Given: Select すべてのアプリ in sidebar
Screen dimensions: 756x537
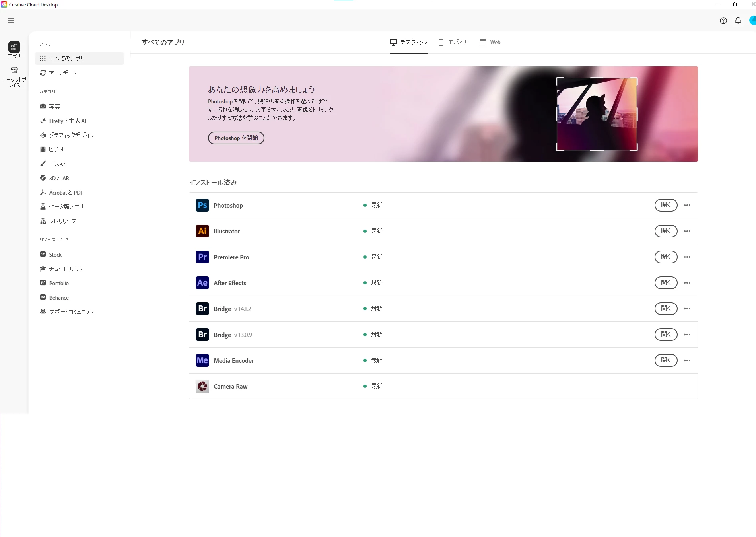Looking at the screenshot, I should point(80,58).
